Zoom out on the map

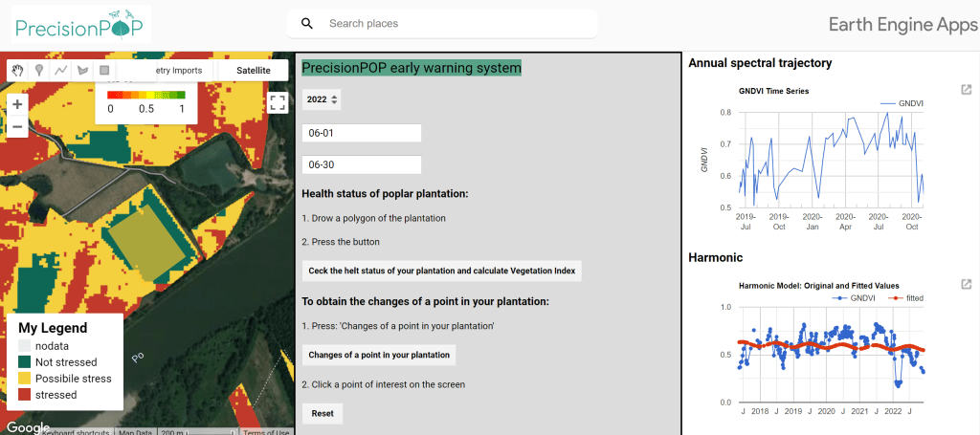coord(19,126)
